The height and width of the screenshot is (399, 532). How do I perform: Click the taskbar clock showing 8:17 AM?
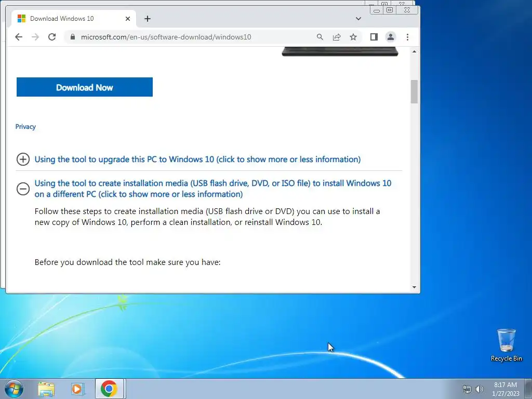point(506,389)
